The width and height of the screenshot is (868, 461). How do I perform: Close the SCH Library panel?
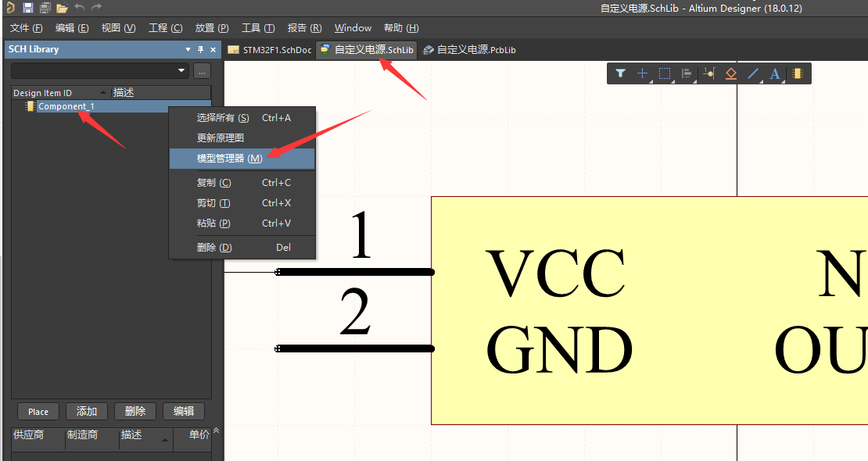pos(213,49)
